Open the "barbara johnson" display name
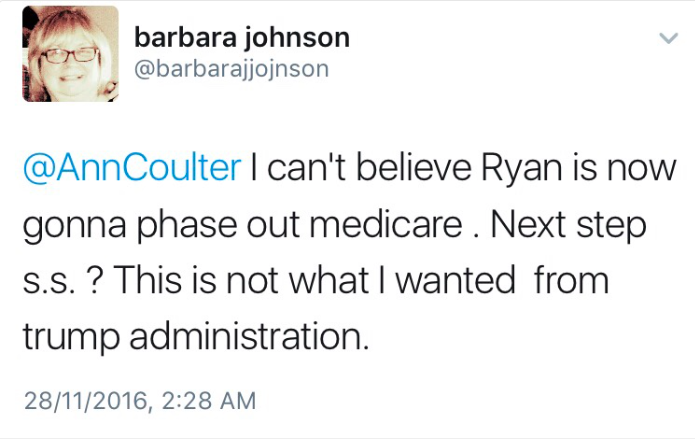The image size is (695, 440). click(241, 38)
